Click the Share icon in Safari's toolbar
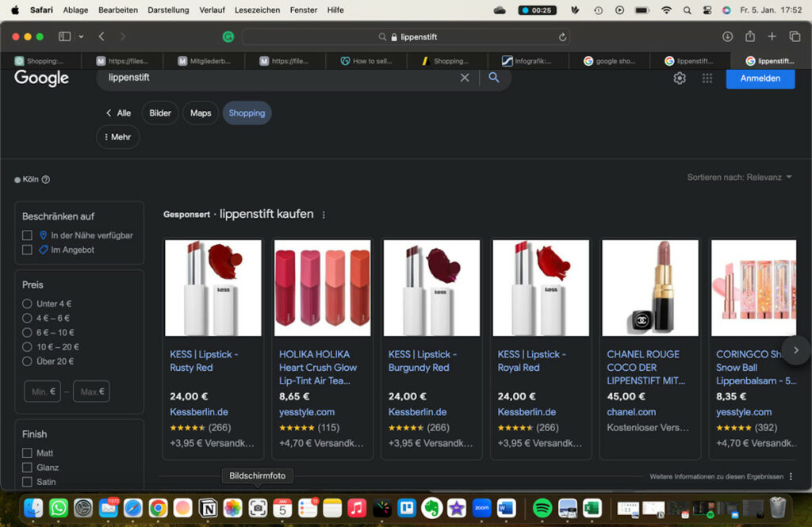 coord(749,36)
